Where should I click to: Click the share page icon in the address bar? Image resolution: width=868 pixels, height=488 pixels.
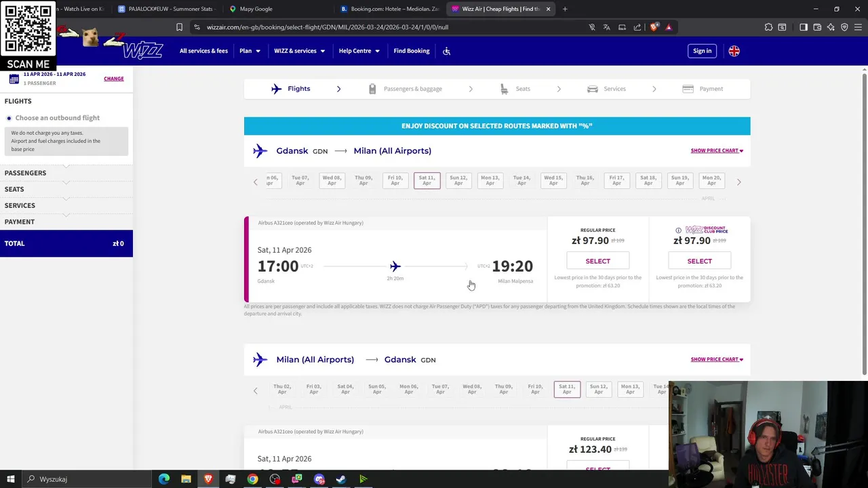(637, 27)
